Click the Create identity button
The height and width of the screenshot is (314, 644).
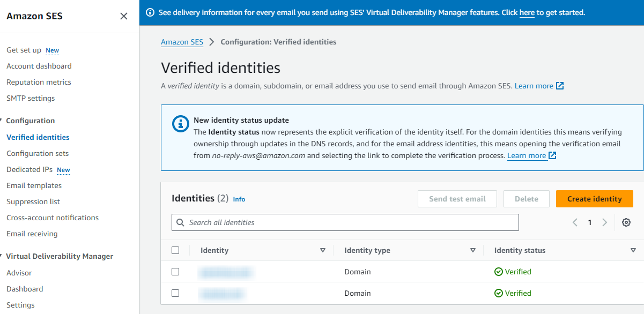pos(594,198)
